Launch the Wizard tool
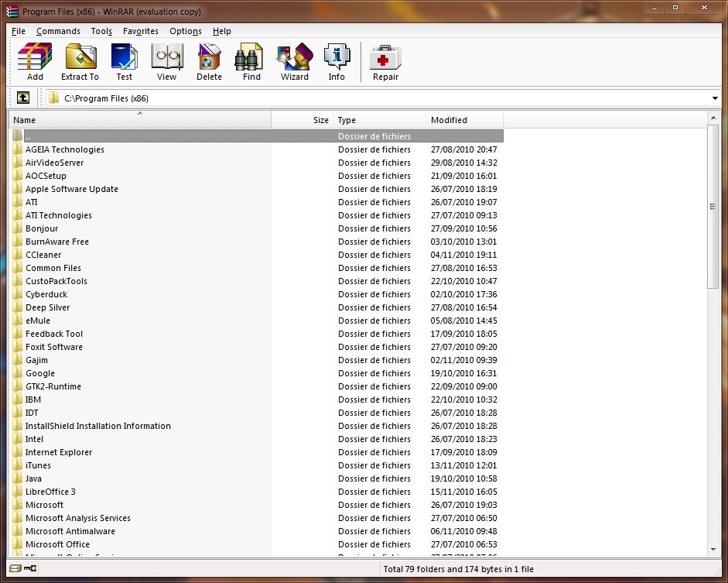The width and height of the screenshot is (728, 583). point(294,57)
